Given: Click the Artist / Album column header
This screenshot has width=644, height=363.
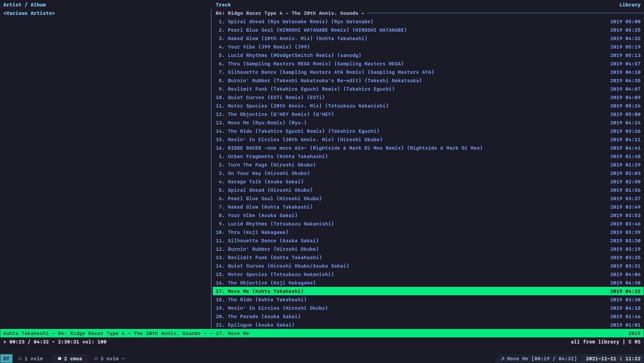Looking at the screenshot, I should point(25,5).
